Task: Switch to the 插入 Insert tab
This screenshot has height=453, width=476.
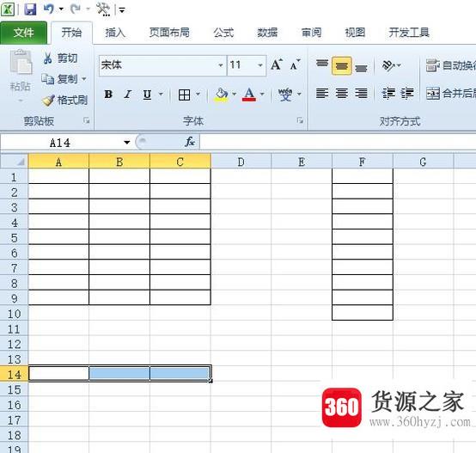Action: click(115, 33)
